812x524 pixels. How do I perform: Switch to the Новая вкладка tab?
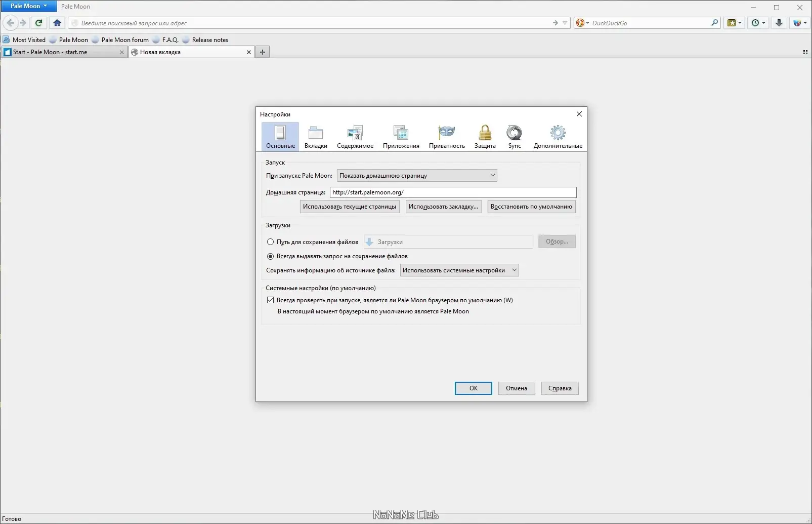(192, 52)
